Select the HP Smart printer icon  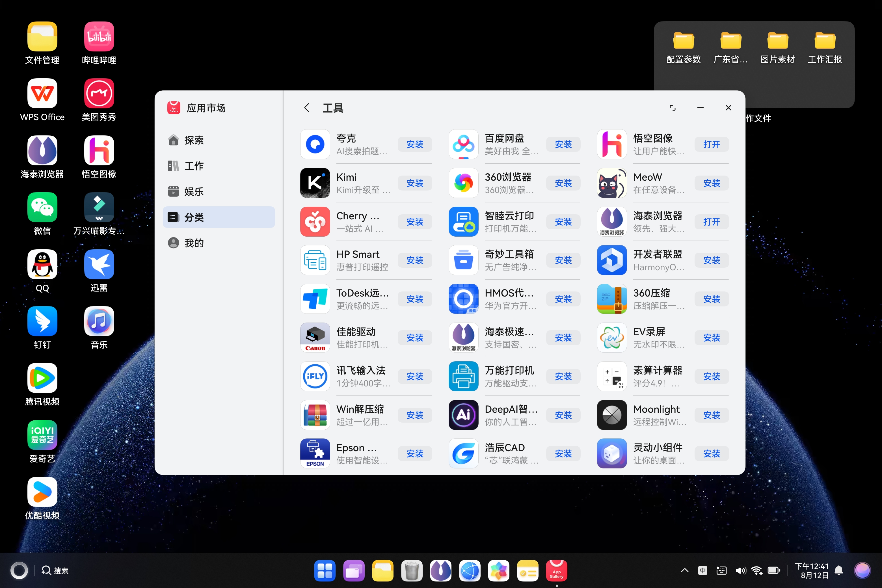tap(315, 260)
